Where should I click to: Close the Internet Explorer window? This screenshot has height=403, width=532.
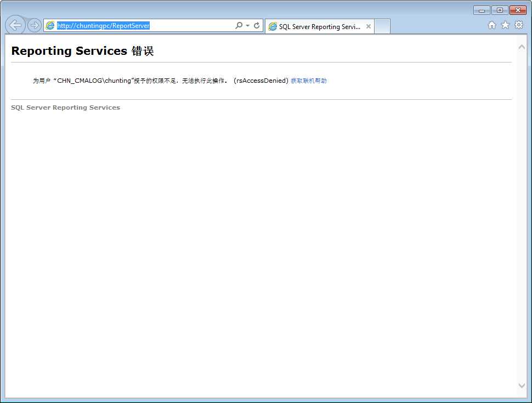click(x=518, y=10)
